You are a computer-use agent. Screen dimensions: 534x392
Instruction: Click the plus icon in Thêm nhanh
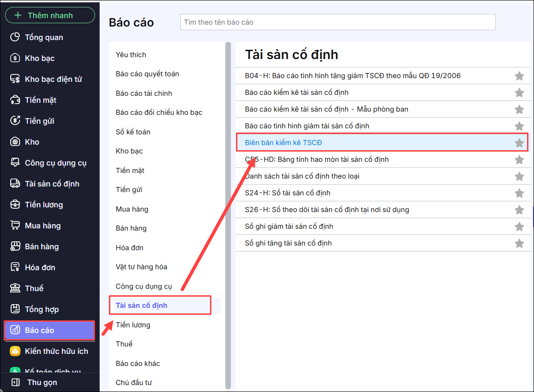[x=18, y=15]
